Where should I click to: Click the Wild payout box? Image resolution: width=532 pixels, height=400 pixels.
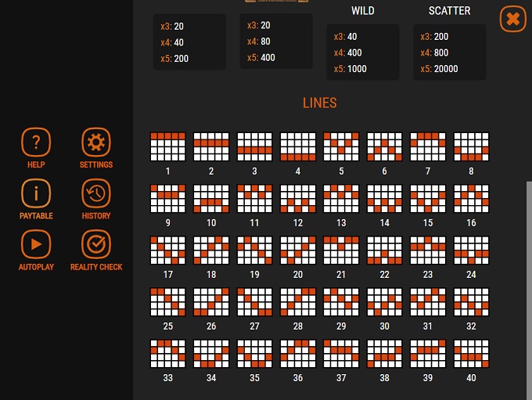363,52
